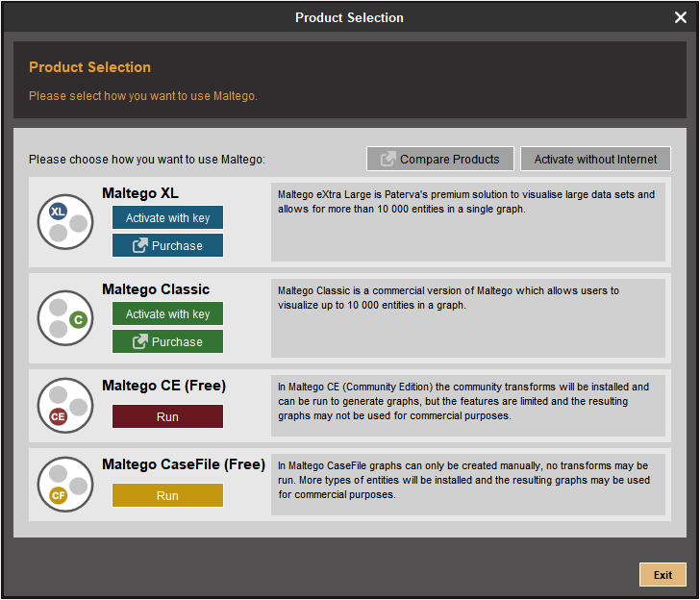Click the Maltego Classic product logo icon

point(65,318)
